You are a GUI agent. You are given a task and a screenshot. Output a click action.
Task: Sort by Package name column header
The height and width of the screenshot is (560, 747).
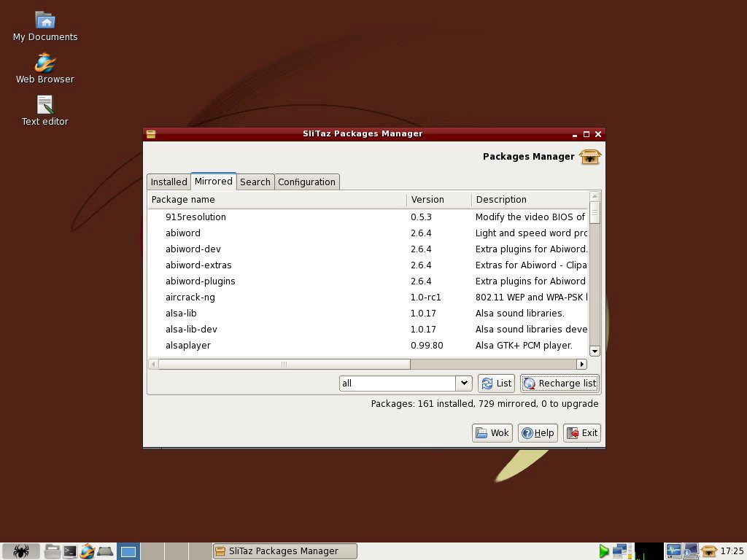tap(276, 200)
